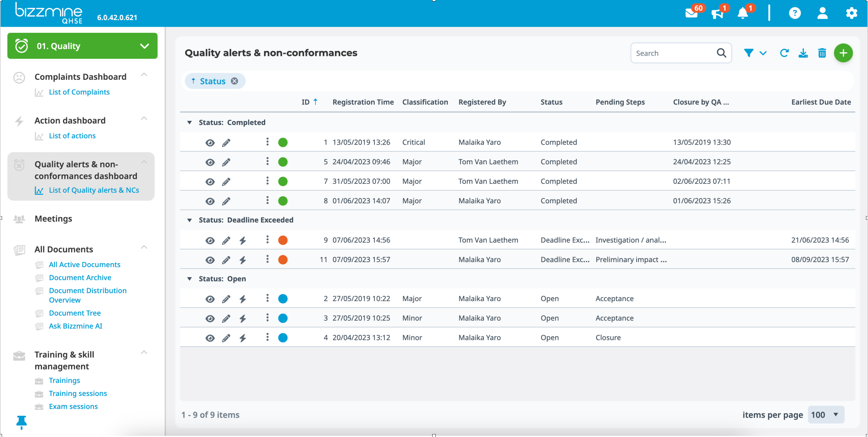Click the orange status circle on record 11
868x437 pixels.
point(283,260)
